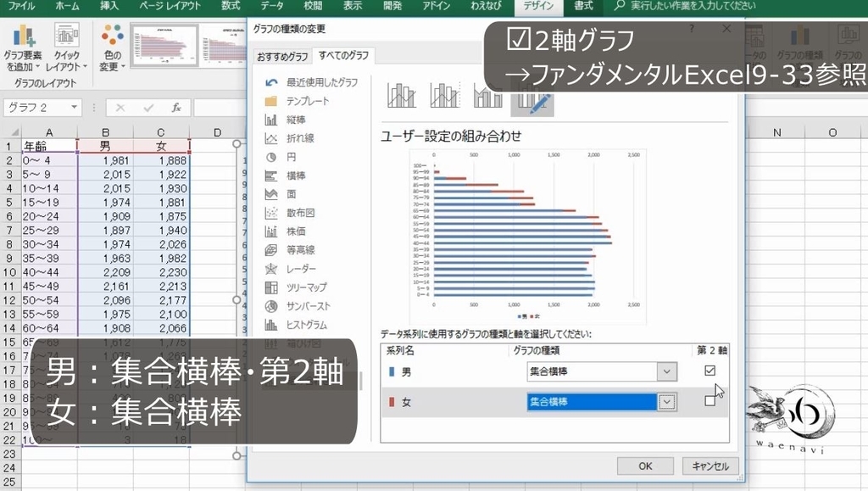Image resolution: width=868 pixels, height=491 pixels.
Task: Select Recently Used (最近使用したグラフ) chart category
Action: (310, 82)
